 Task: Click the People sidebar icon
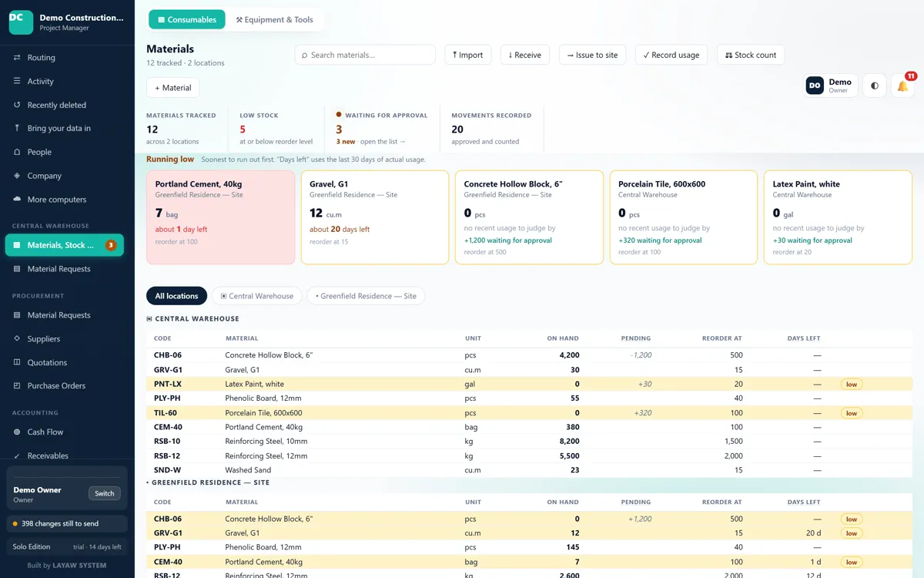tap(17, 152)
